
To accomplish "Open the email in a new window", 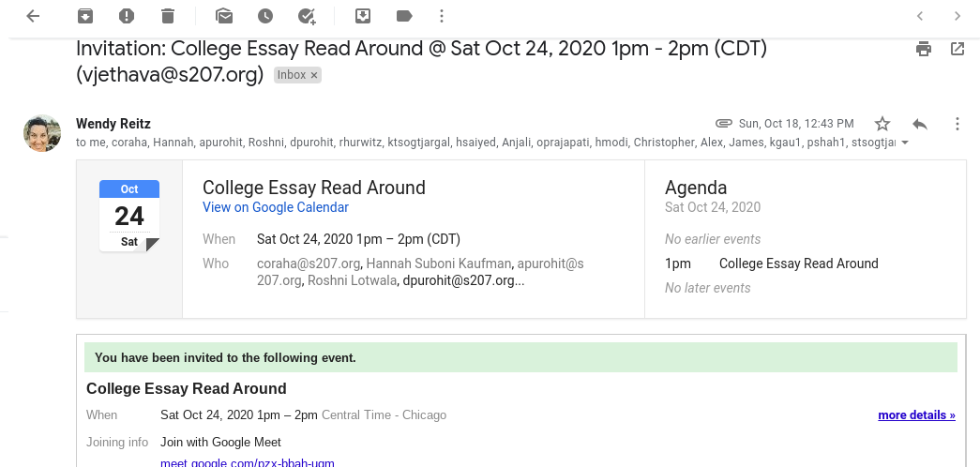I will click(x=957, y=49).
